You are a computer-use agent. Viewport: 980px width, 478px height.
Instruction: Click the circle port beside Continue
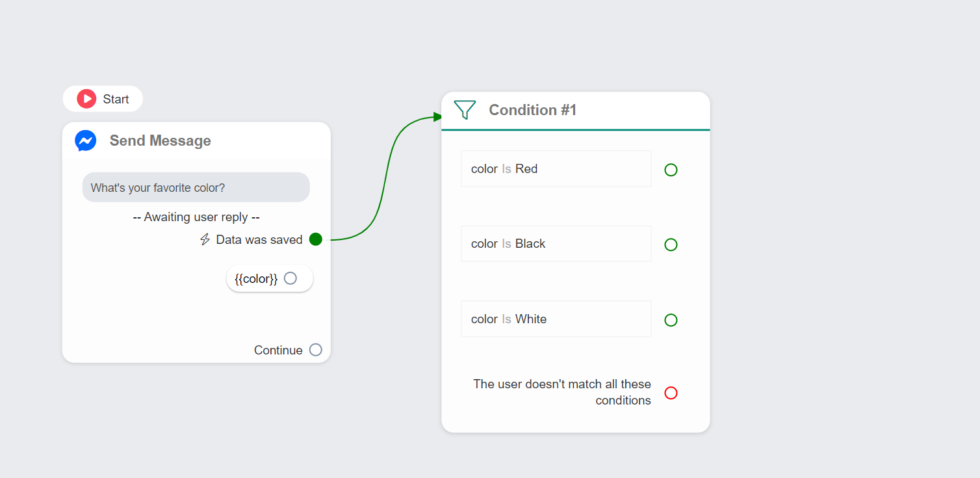click(x=315, y=350)
